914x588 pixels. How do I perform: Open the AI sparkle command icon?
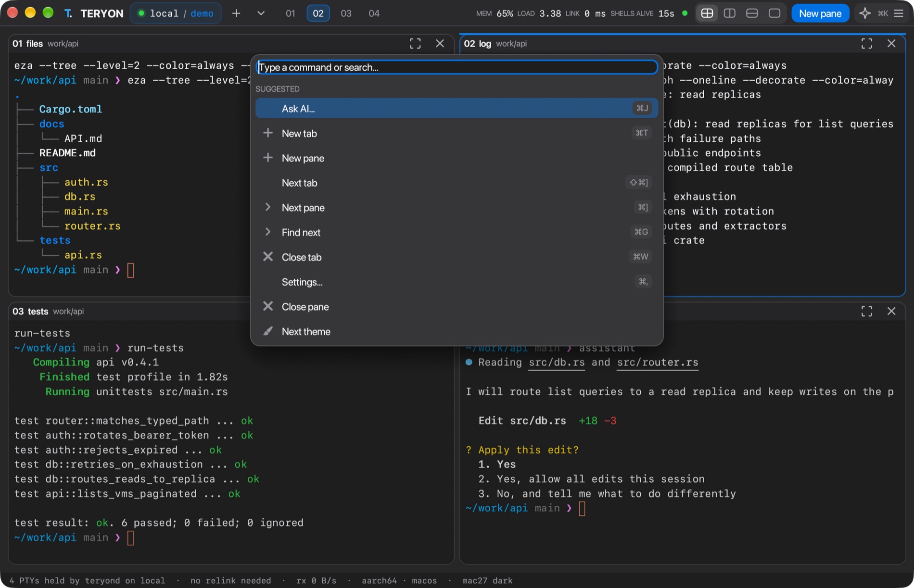pos(864,13)
